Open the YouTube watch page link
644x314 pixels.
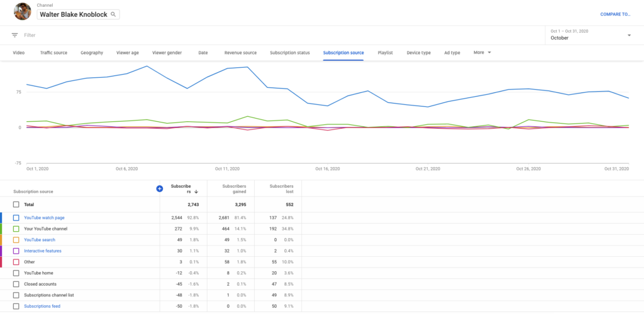click(x=45, y=218)
